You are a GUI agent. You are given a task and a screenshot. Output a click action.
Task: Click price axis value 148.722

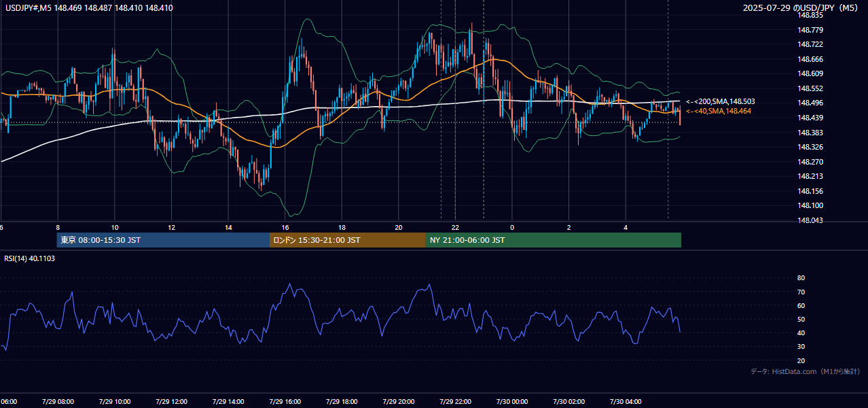click(810, 44)
